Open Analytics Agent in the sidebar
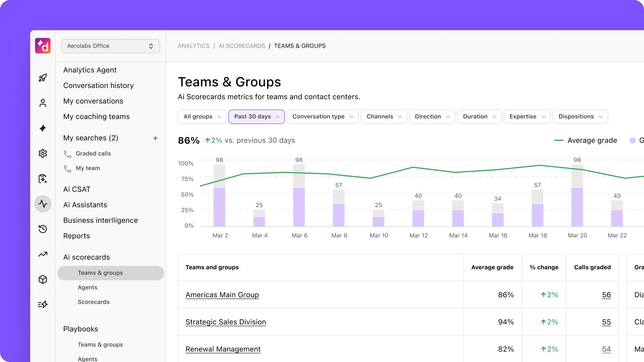 (90, 70)
